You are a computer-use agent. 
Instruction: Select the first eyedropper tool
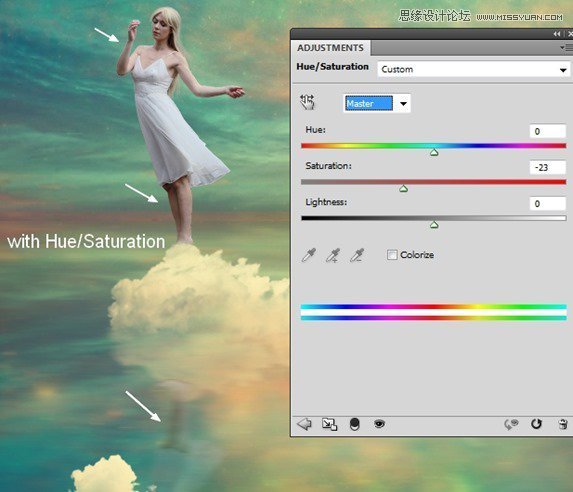[x=309, y=255]
